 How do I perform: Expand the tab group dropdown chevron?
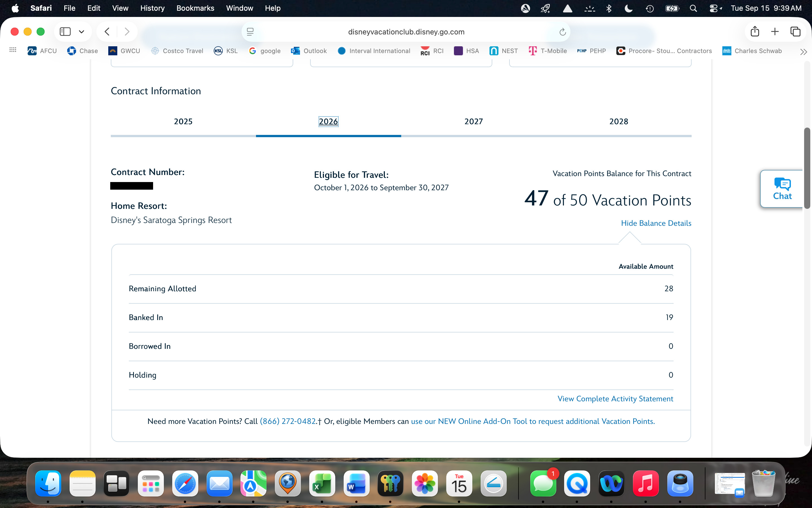(x=81, y=32)
